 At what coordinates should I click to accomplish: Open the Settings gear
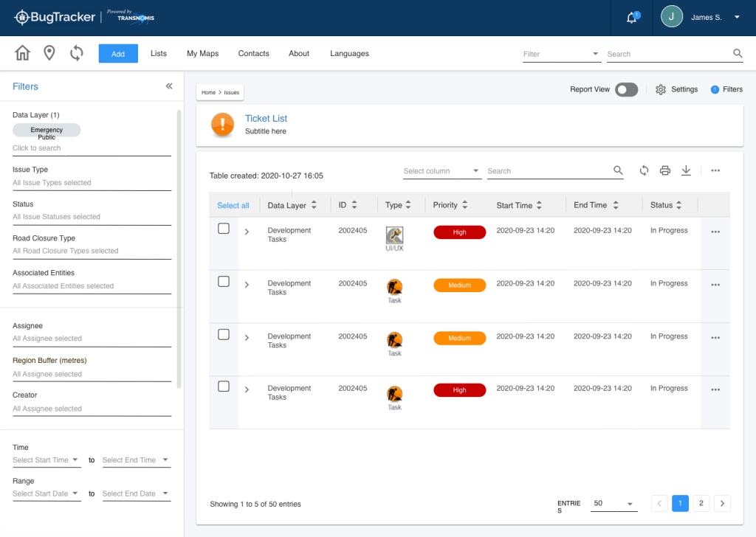661,89
